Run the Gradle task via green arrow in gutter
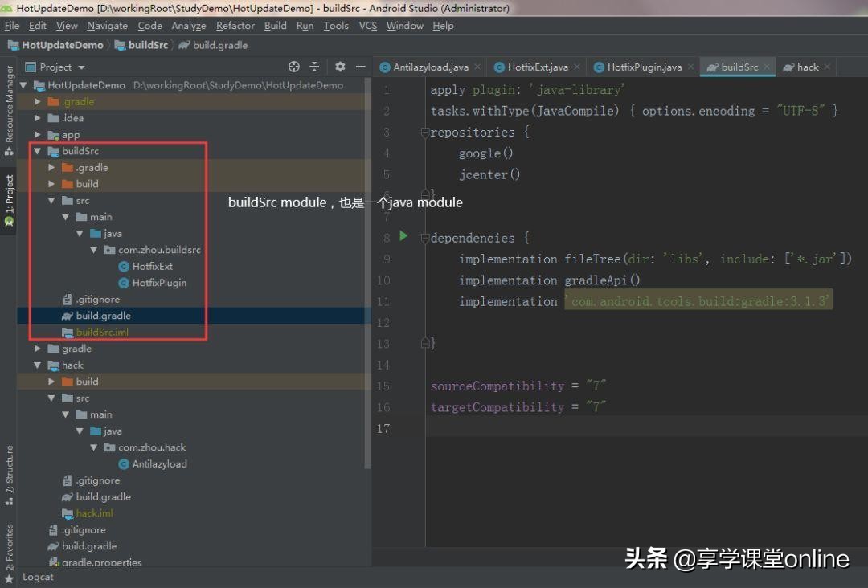868x588 pixels. pyautogui.click(x=403, y=236)
